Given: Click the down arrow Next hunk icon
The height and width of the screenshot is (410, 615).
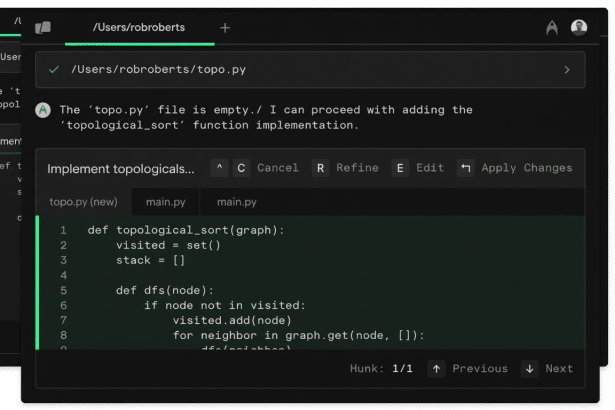Looking at the screenshot, I should click(529, 369).
